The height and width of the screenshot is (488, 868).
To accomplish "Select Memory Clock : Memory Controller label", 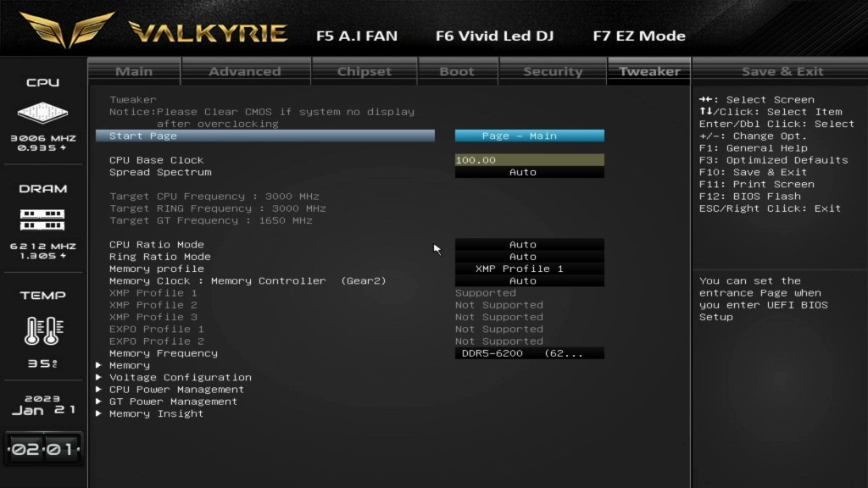I will point(248,281).
